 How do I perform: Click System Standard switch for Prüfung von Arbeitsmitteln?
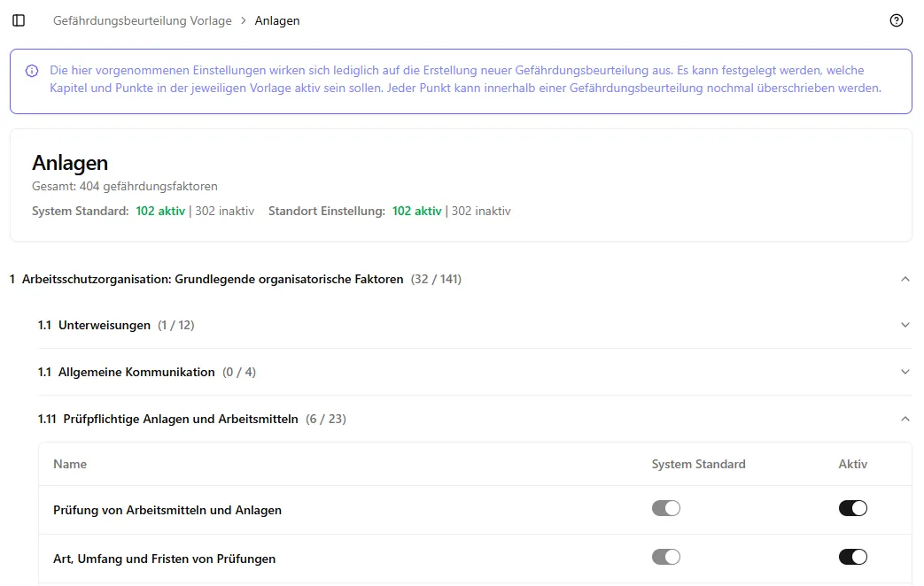point(665,508)
